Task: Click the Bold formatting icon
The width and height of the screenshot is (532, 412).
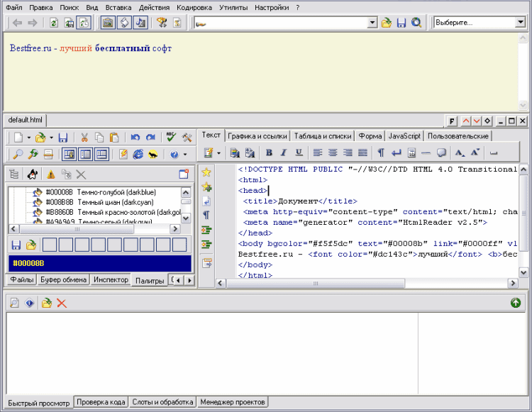Action: [270, 152]
